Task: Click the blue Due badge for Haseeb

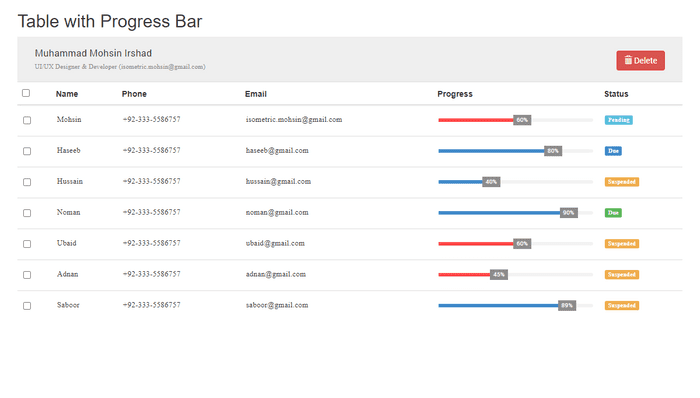Action: point(613,151)
